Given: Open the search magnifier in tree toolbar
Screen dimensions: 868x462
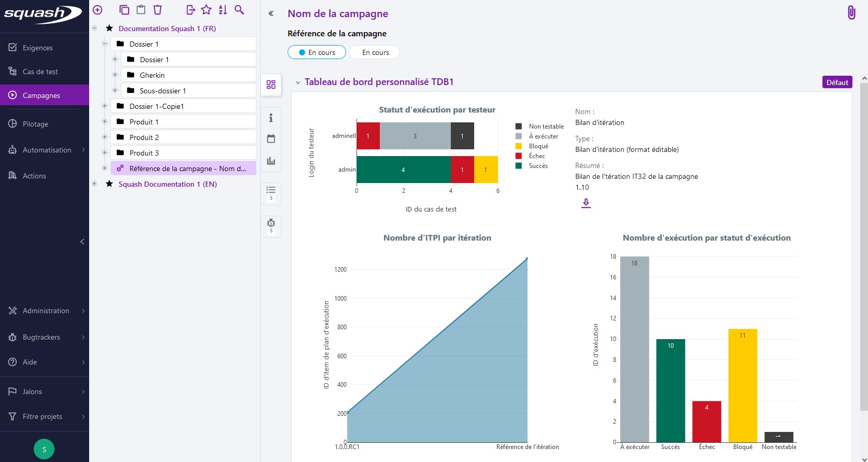Looking at the screenshot, I should click(x=239, y=10).
